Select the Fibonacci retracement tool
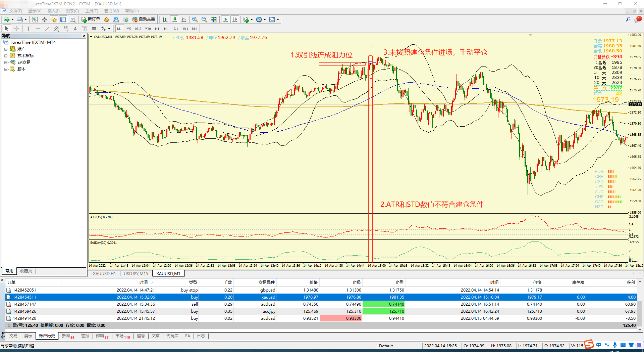Viewport: 644px width, 352px height. (66, 29)
